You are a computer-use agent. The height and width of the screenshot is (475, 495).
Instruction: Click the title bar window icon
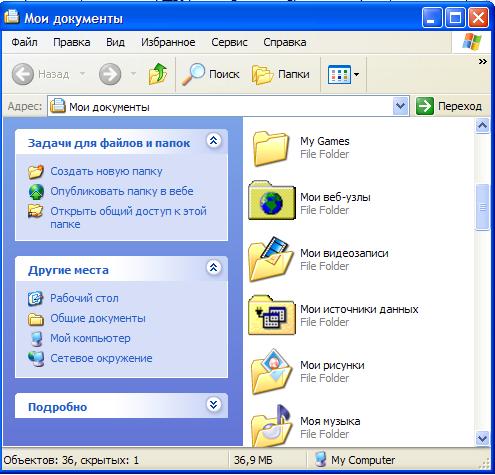pos(11,16)
